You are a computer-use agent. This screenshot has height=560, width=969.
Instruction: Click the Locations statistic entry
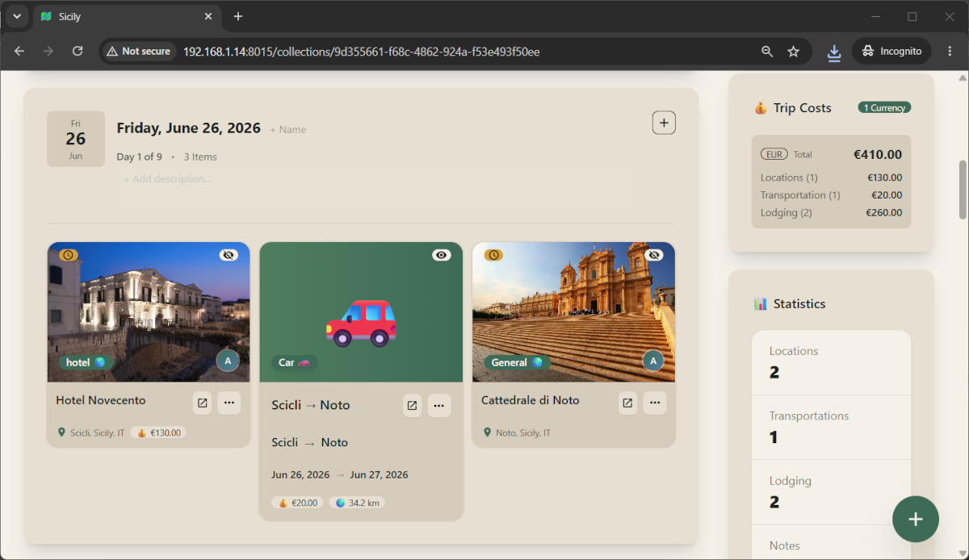(x=831, y=362)
